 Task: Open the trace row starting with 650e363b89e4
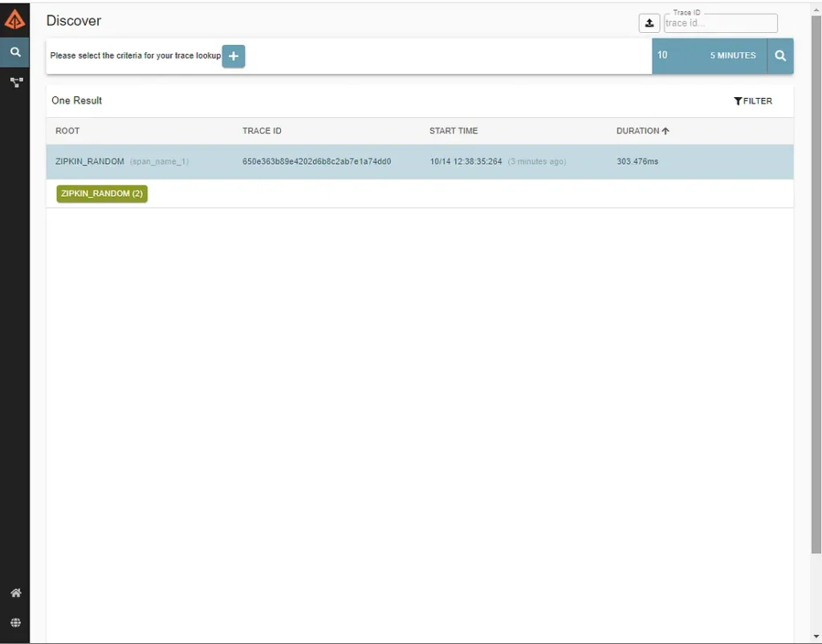click(316, 161)
